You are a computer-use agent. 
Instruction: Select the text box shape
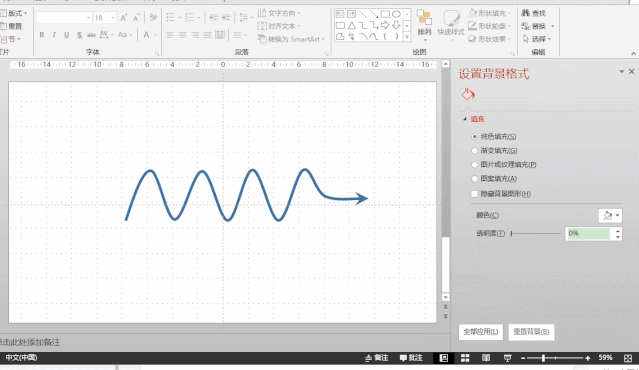[x=340, y=14]
